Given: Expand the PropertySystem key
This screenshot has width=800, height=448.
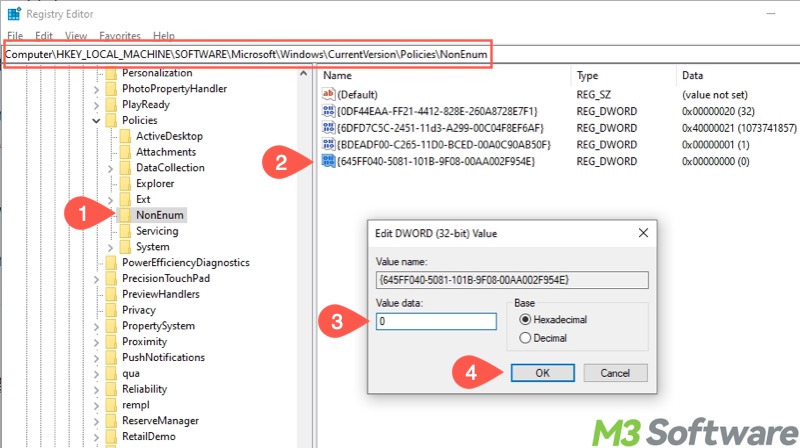Looking at the screenshot, I should [97, 326].
